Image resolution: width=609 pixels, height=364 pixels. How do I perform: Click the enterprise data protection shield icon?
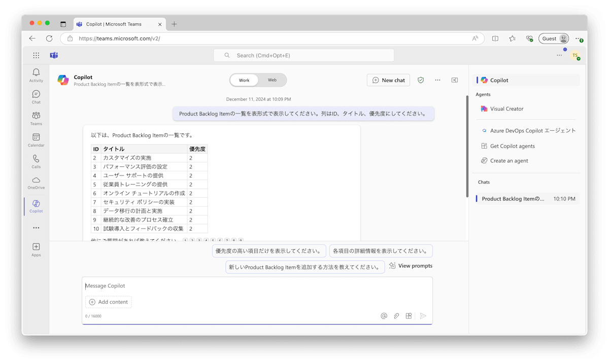coord(421,80)
